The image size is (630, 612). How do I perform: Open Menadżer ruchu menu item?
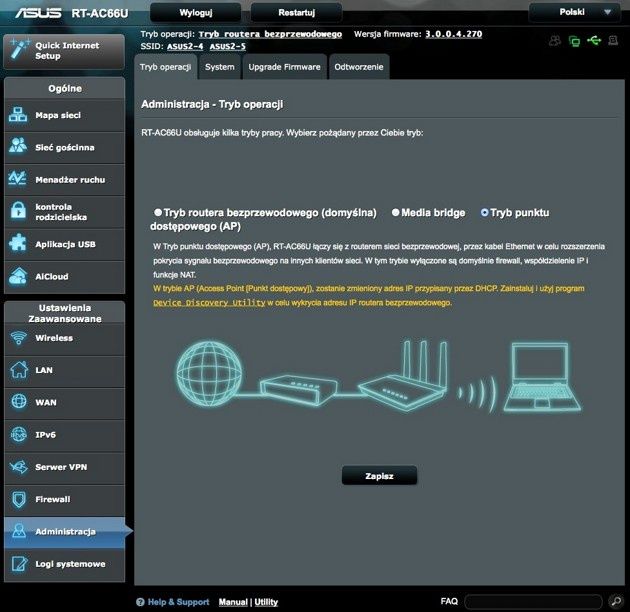(x=64, y=180)
